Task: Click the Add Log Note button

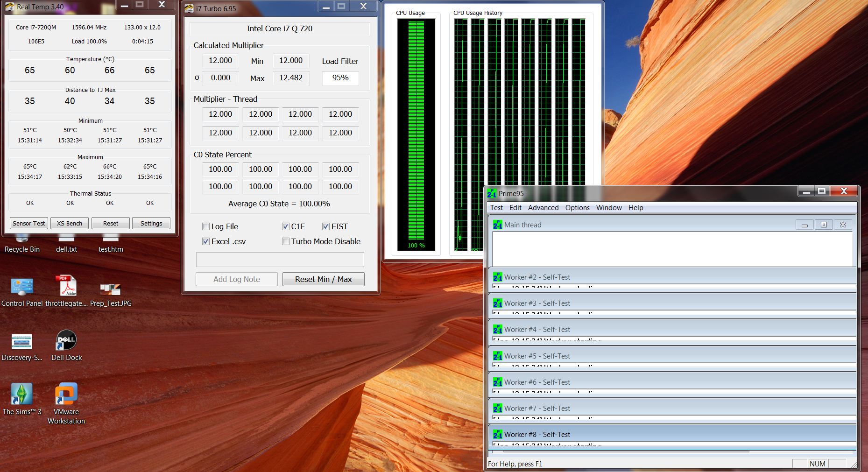Action: [x=237, y=279]
